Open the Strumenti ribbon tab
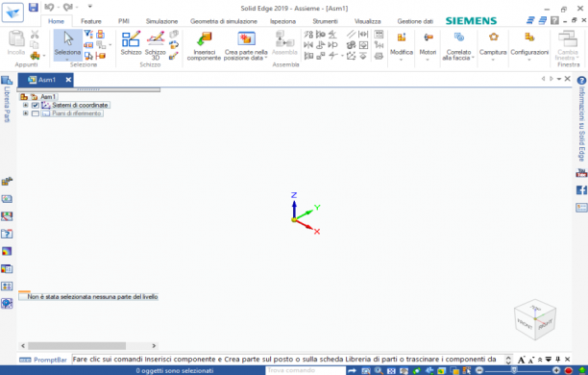588x375 pixels. pos(325,21)
